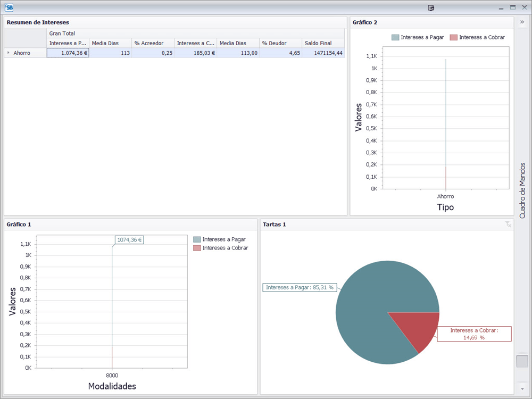Expand the Cuadro de Mandos side panel
This screenshot has width=532, height=399.
click(x=522, y=22)
